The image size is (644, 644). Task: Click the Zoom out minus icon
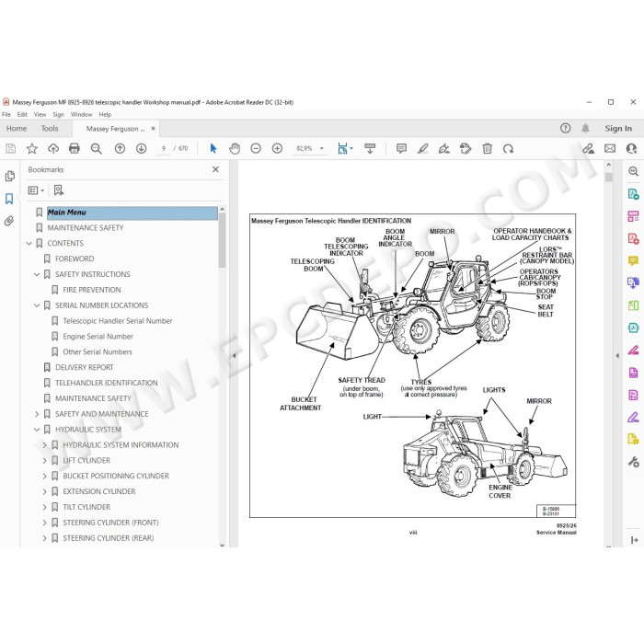(x=256, y=148)
